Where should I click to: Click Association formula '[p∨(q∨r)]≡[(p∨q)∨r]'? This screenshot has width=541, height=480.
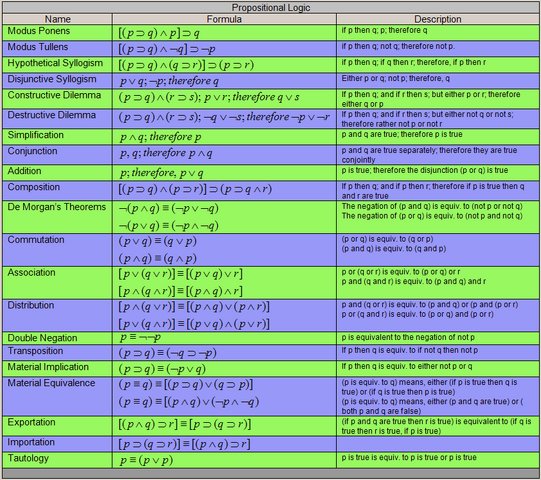point(180,274)
